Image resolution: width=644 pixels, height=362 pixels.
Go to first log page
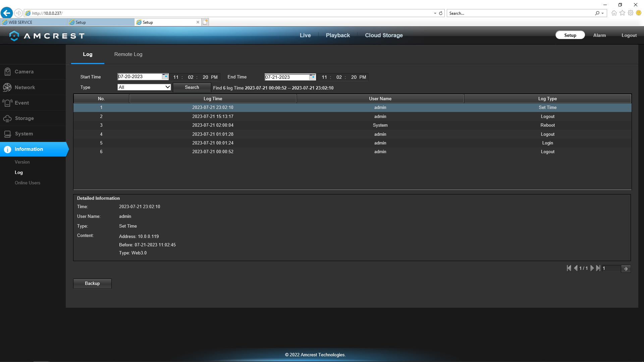[x=569, y=268]
